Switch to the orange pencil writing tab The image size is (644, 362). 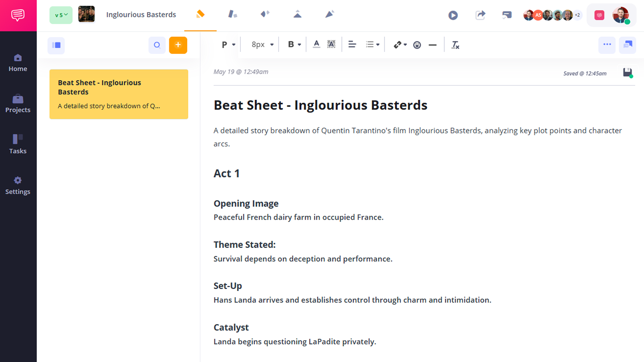tap(200, 15)
